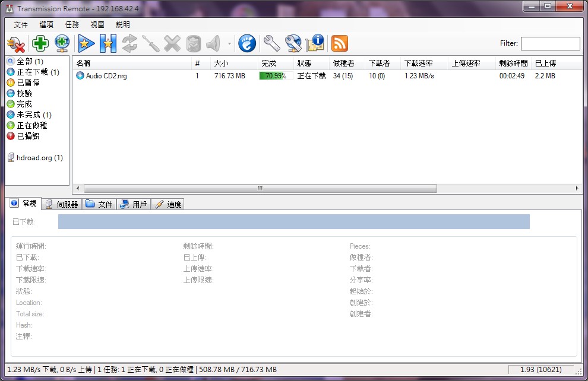Select the hdroad.org (1) tracker filter

click(x=35, y=158)
